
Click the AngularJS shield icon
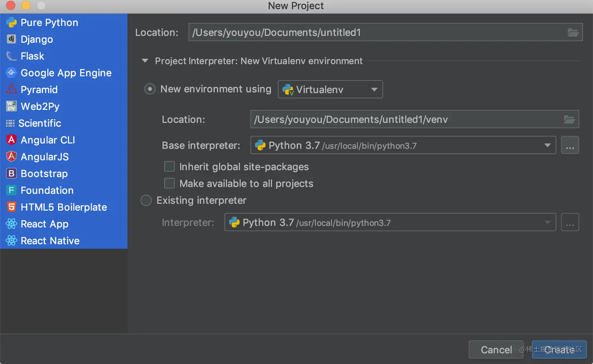point(11,157)
